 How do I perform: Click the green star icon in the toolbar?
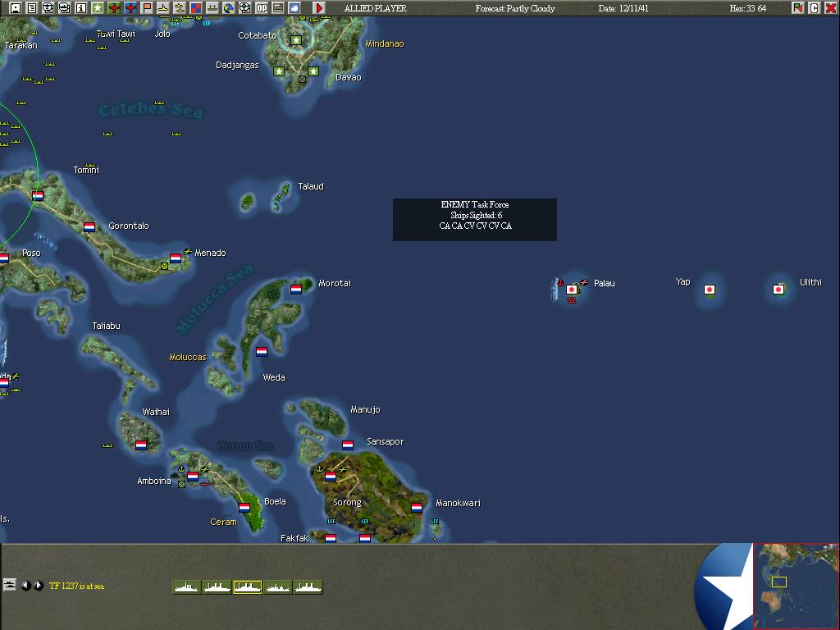click(98, 8)
